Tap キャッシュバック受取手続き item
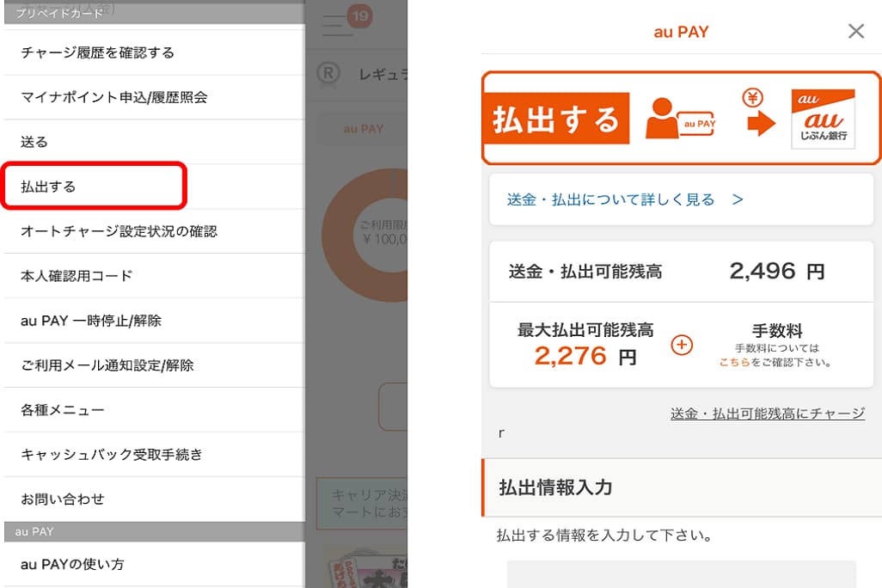 coord(154,455)
